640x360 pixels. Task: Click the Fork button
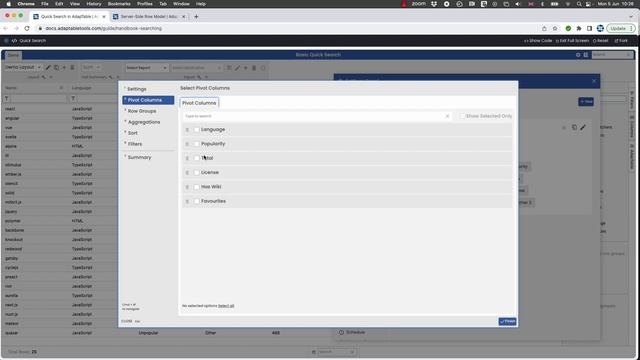pos(621,41)
